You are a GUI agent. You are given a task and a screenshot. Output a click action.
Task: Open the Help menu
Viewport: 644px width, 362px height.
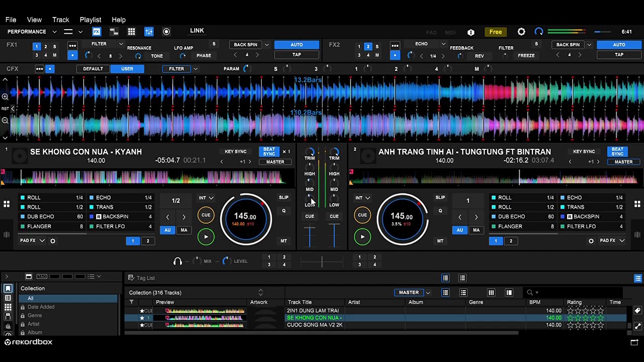(x=119, y=20)
